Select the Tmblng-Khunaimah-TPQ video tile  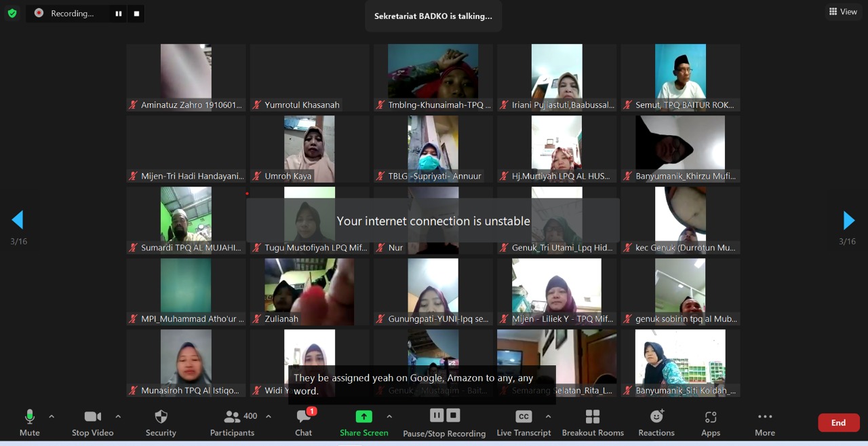tap(433, 77)
